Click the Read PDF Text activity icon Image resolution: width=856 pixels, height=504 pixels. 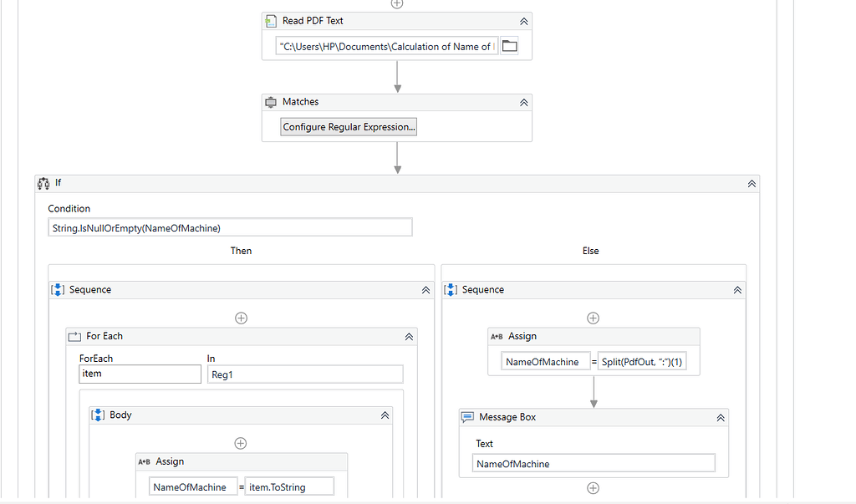270,20
